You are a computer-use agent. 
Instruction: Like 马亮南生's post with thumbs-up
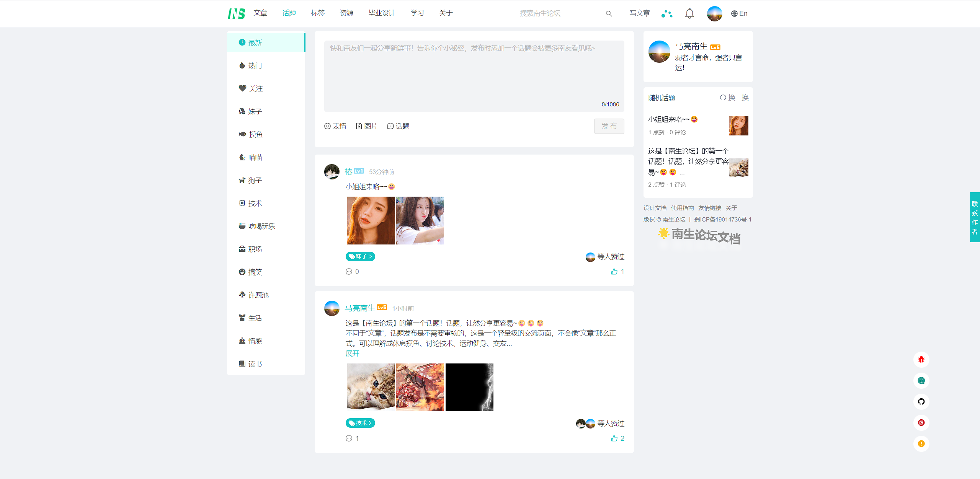pos(614,438)
